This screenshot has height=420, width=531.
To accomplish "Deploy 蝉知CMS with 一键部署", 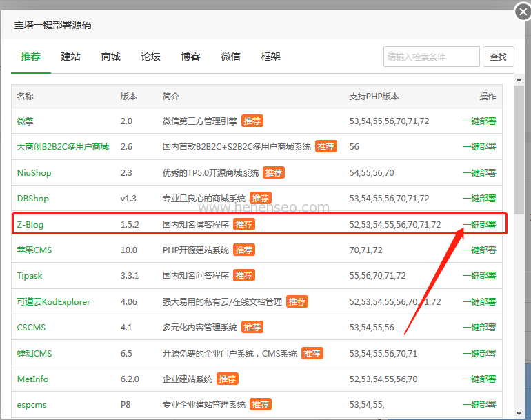I will click(479, 353).
